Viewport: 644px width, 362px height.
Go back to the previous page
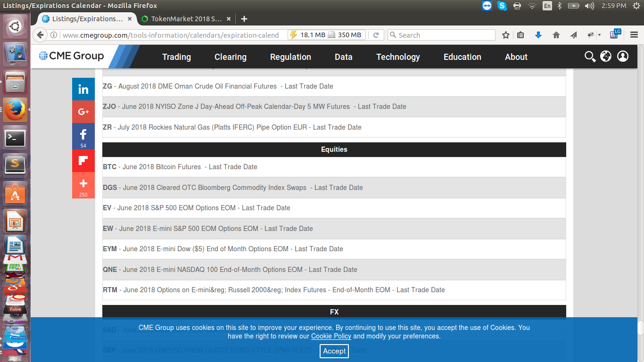click(x=40, y=35)
